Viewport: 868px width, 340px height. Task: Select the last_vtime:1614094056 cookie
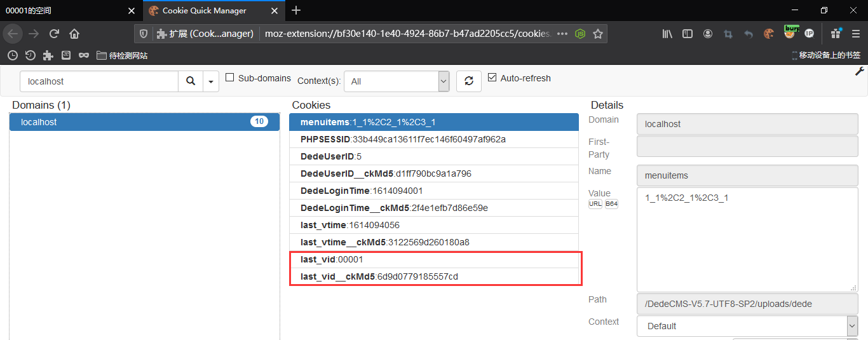tap(434, 225)
